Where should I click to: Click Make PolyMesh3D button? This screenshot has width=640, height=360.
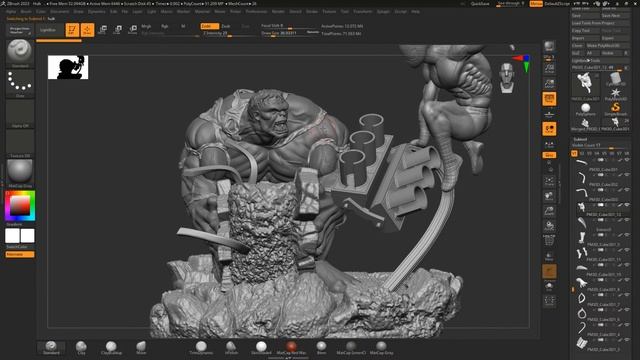[607, 46]
